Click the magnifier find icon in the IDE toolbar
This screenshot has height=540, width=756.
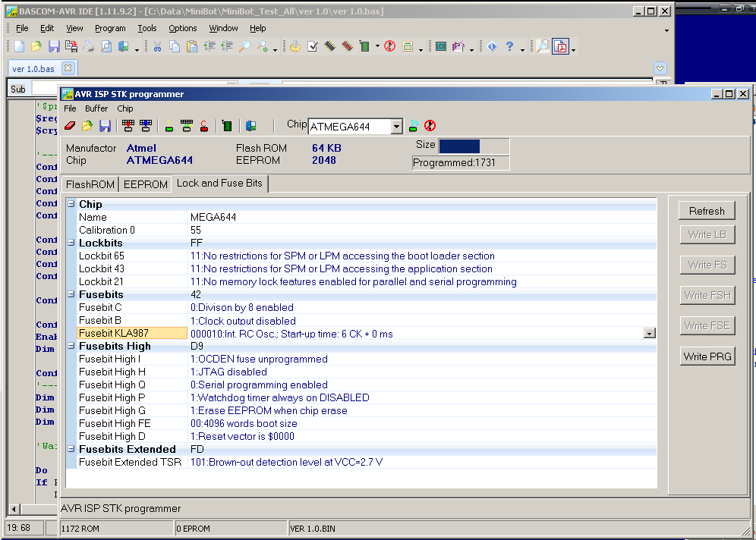244,47
